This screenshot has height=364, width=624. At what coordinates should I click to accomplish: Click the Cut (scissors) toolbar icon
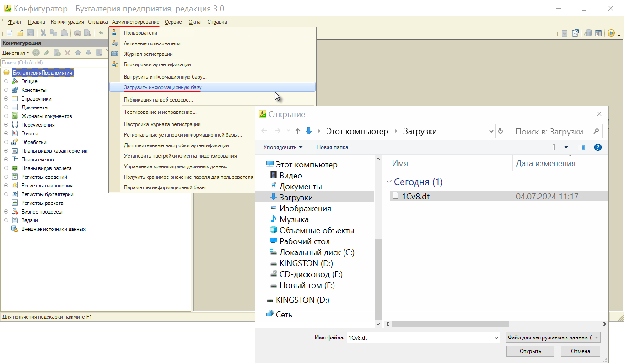[x=43, y=33]
